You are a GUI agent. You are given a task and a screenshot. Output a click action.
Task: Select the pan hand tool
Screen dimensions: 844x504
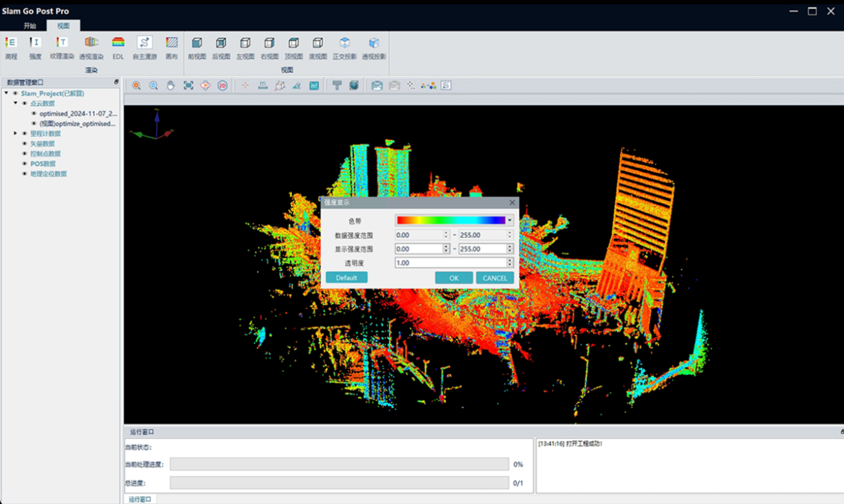pyautogui.click(x=171, y=85)
